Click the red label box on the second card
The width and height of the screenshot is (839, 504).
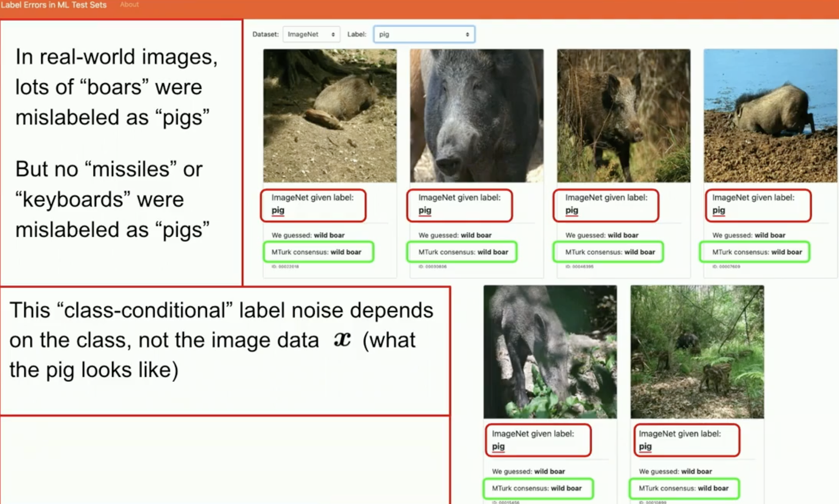coord(460,205)
